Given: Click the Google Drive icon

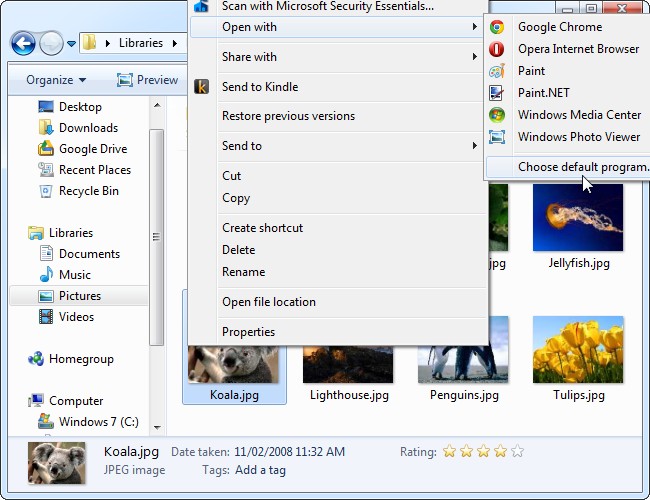Looking at the screenshot, I should [46, 148].
